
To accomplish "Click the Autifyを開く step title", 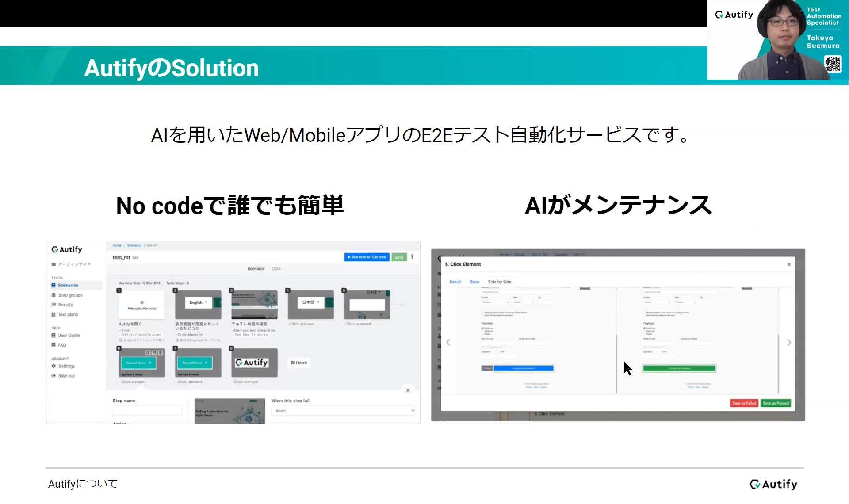I will tap(130, 324).
